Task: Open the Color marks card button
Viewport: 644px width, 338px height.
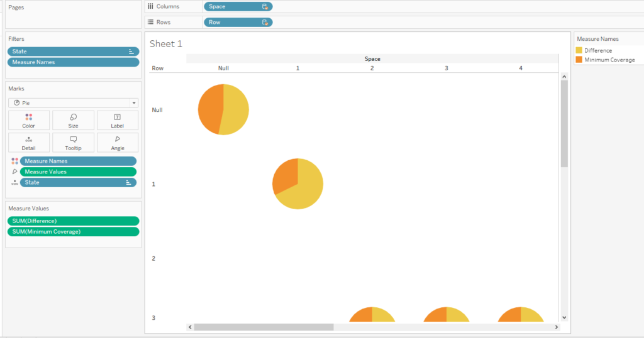Action: 29,121
